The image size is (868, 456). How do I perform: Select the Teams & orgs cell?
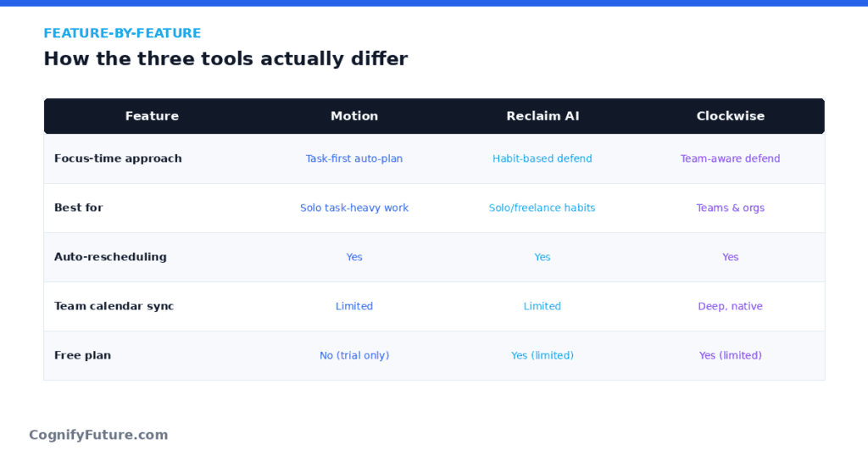coord(730,208)
